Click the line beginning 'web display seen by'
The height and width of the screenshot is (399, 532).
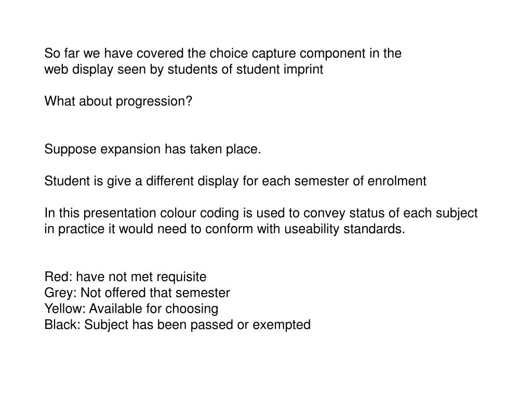pyautogui.click(x=183, y=70)
